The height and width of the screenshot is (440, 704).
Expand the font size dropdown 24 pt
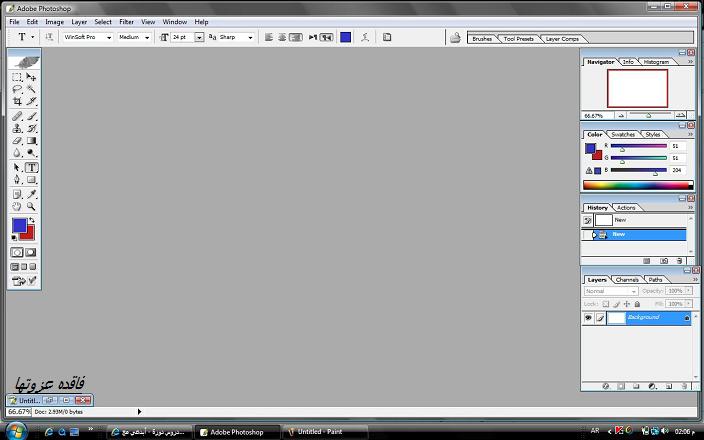tap(199, 37)
